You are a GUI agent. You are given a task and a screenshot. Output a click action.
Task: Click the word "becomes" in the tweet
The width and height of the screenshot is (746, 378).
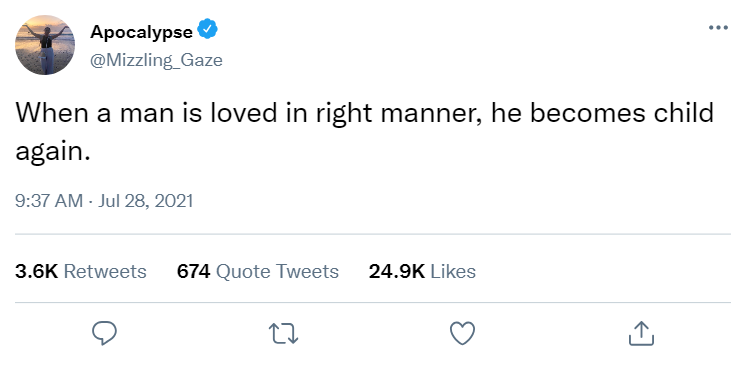click(x=588, y=113)
